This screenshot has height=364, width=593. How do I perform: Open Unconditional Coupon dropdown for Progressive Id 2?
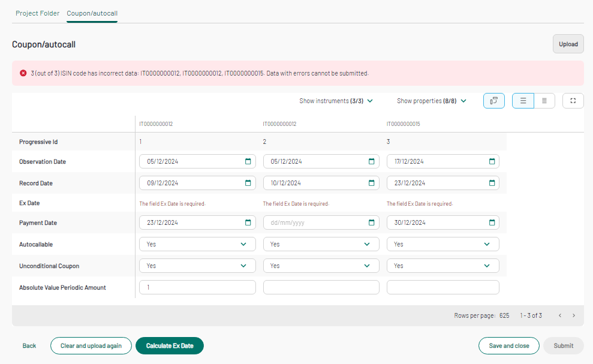(321, 266)
